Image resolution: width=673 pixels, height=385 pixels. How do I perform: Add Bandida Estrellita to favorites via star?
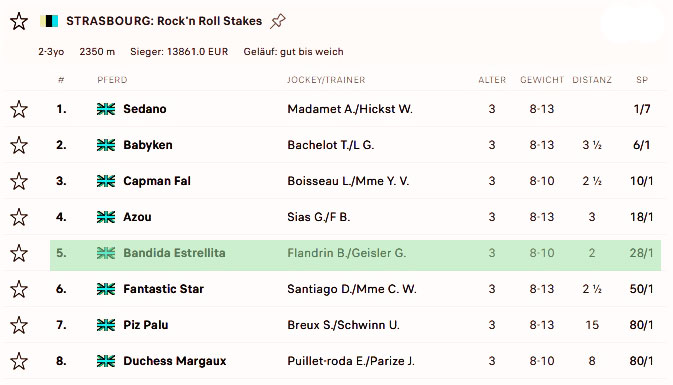pyautogui.click(x=19, y=253)
